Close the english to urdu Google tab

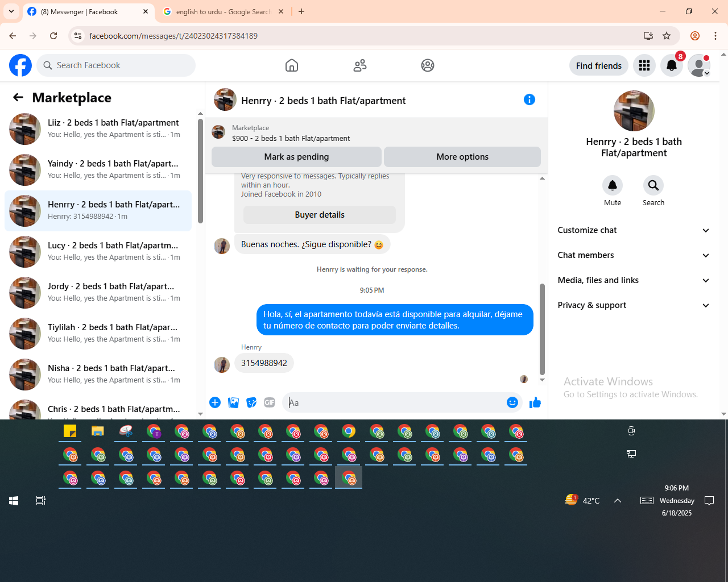281,11
